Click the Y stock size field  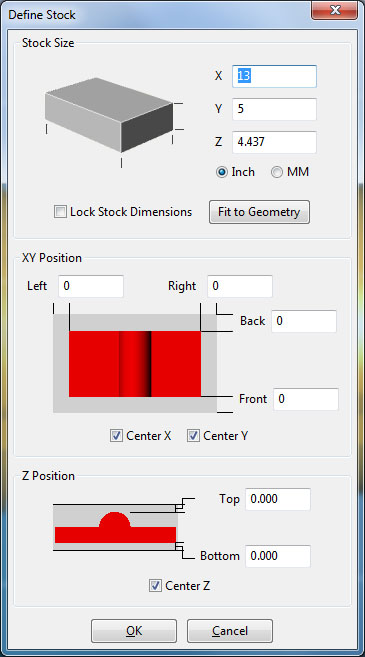(274, 109)
